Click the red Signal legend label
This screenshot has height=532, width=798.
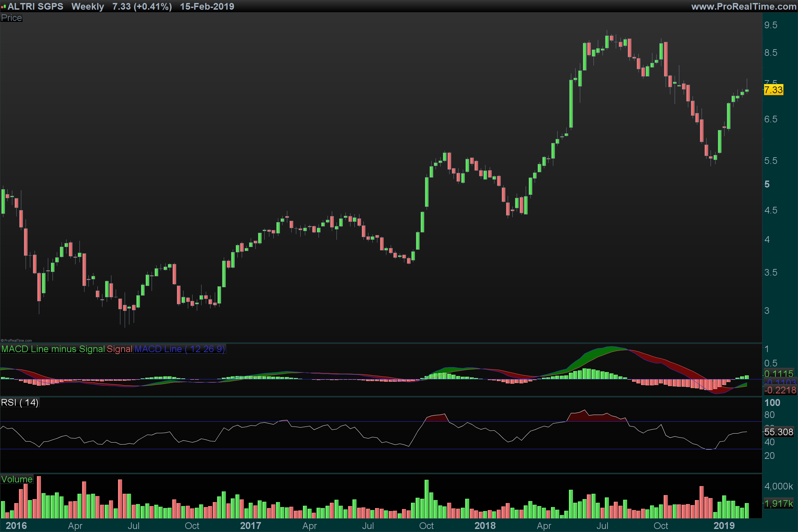point(119,349)
